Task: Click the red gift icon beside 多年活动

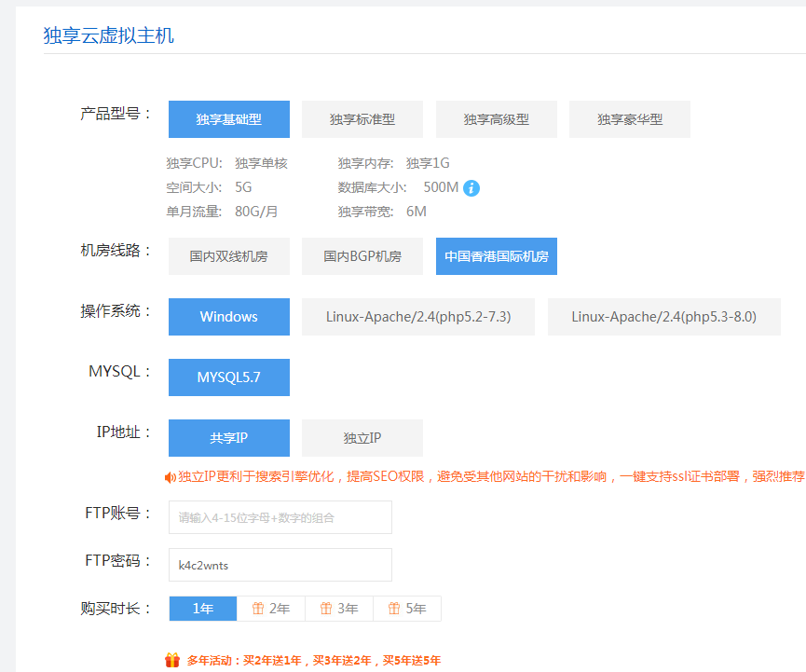Action: point(172,660)
